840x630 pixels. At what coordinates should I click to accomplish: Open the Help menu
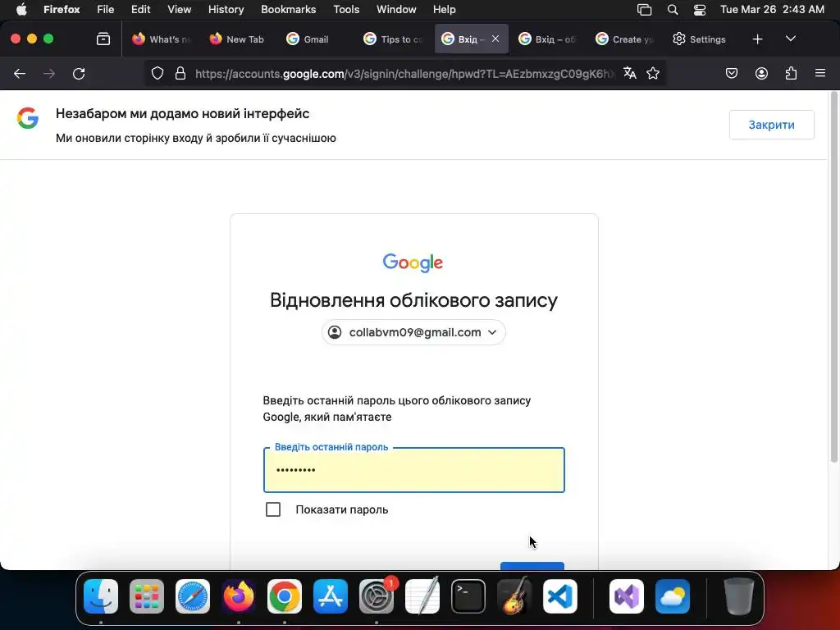pos(444,10)
